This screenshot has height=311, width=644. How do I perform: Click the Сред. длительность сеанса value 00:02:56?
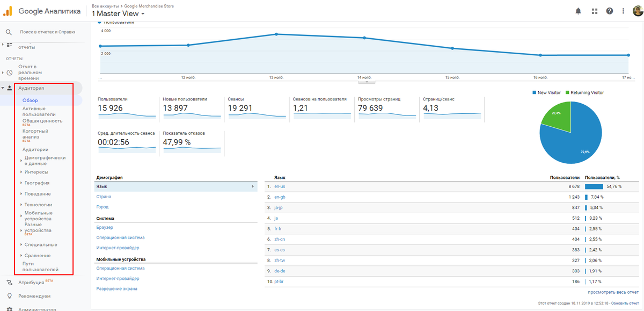114,142
